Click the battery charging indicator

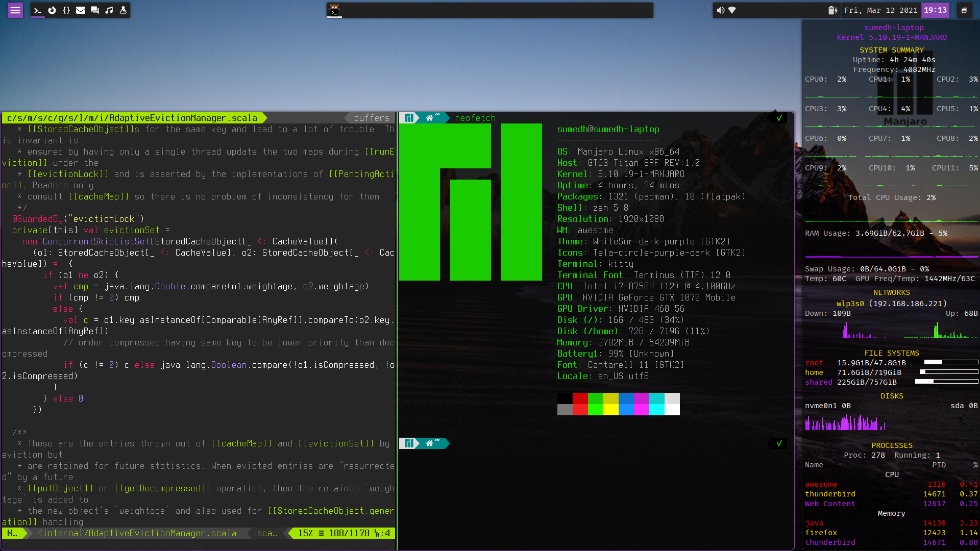coord(832,10)
